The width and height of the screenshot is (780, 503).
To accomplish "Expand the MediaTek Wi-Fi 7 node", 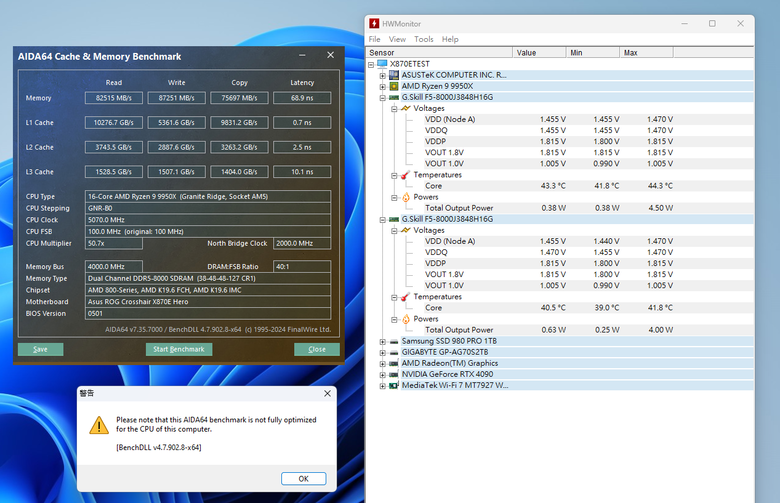I will (x=383, y=386).
